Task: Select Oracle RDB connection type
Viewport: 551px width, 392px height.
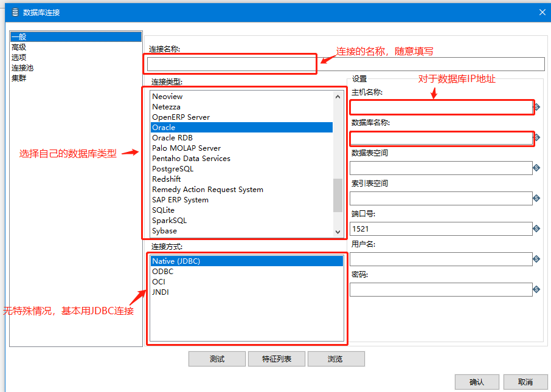Action: click(242, 138)
